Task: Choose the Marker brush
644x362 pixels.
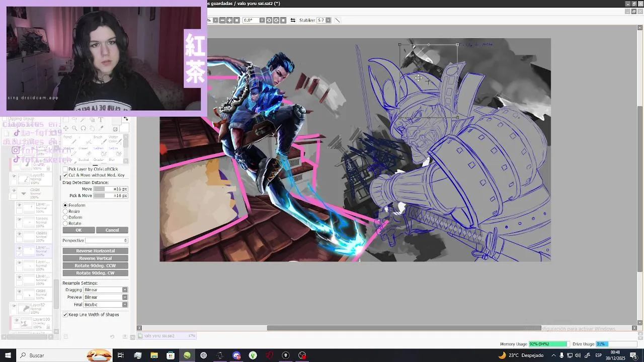Action: coord(69,152)
